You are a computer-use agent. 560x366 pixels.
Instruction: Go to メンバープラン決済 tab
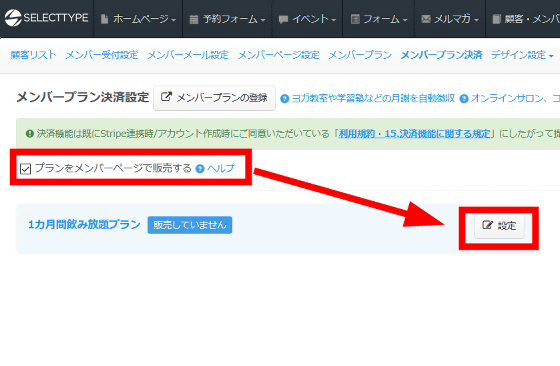coord(441,55)
